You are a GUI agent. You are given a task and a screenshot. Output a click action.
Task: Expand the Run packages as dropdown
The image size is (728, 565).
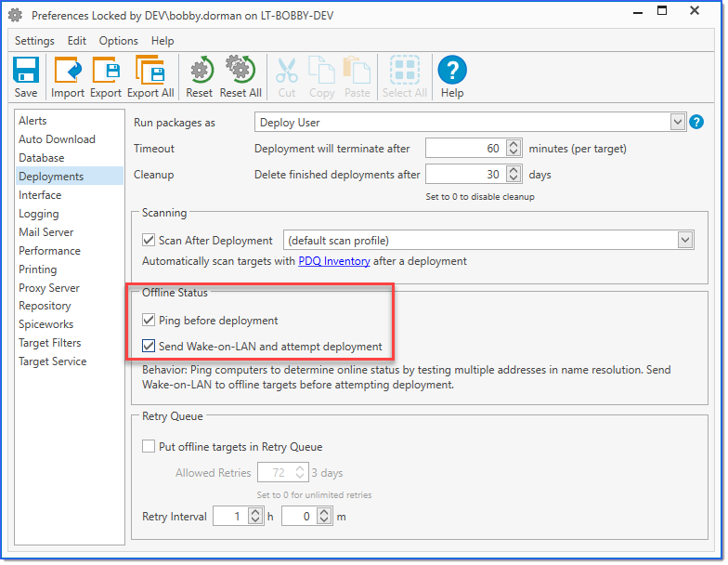[x=678, y=123]
